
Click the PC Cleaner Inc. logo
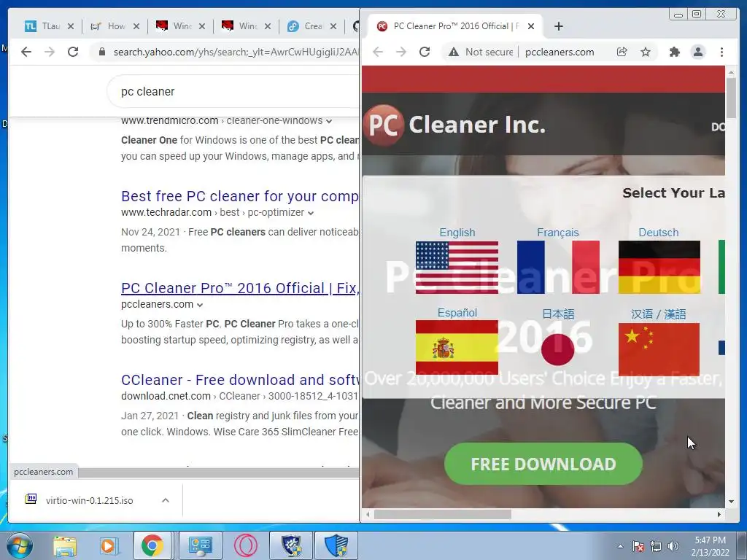click(454, 125)
